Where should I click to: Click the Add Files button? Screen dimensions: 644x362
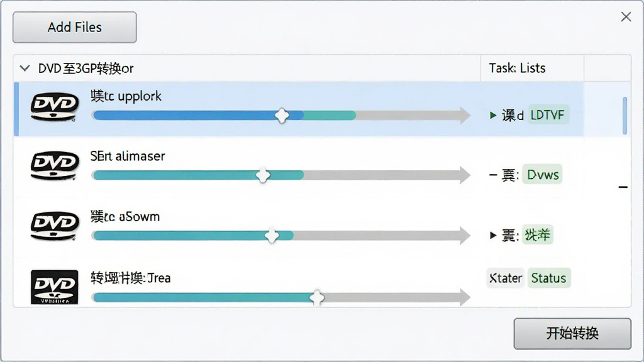[75, 27]
